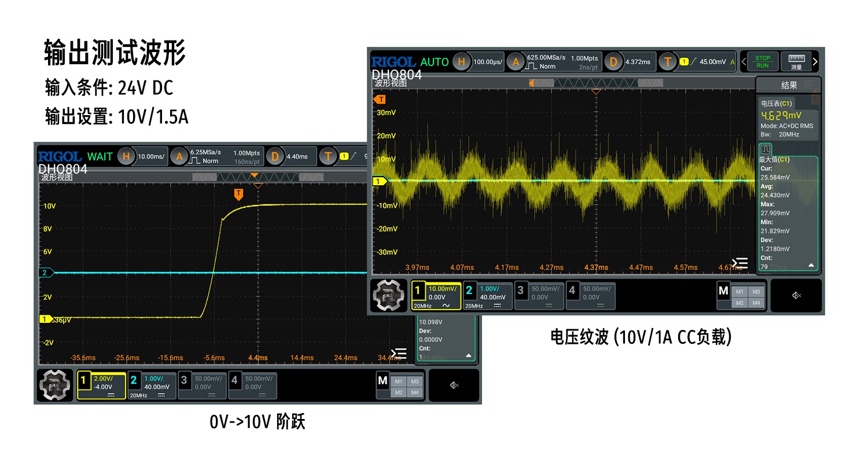Open the horizontal (H) menu on ripple scope
The height and width of the screenshot is (463, 868).
coord(461,61)
